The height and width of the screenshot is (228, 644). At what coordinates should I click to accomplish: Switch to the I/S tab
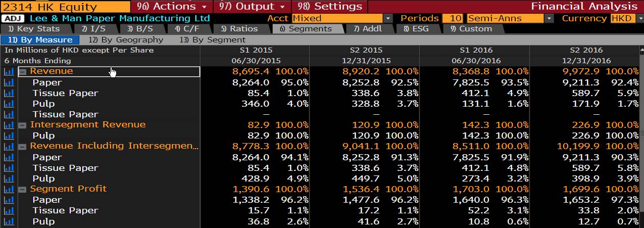point(94,29)
